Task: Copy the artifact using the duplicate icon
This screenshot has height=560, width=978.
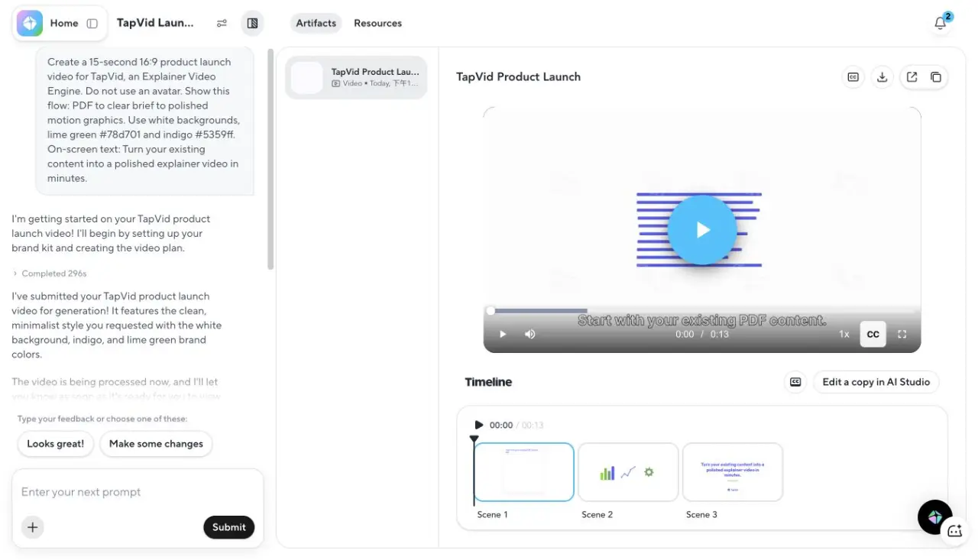Action: tap(936, 77)
